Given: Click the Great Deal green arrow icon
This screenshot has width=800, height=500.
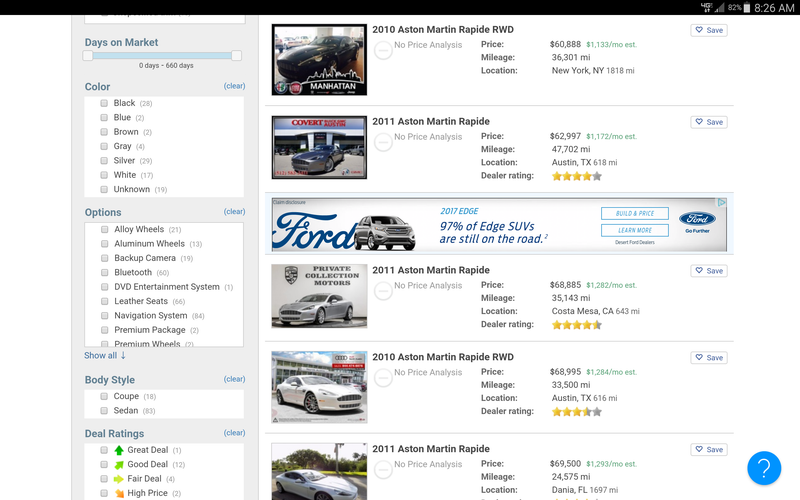Looking at the screenshot, I should [x=119, y=450].
